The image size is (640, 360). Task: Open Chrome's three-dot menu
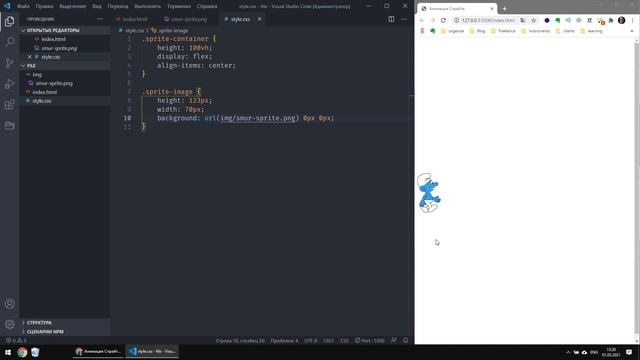pyautogui.click(x=632, y=20)
